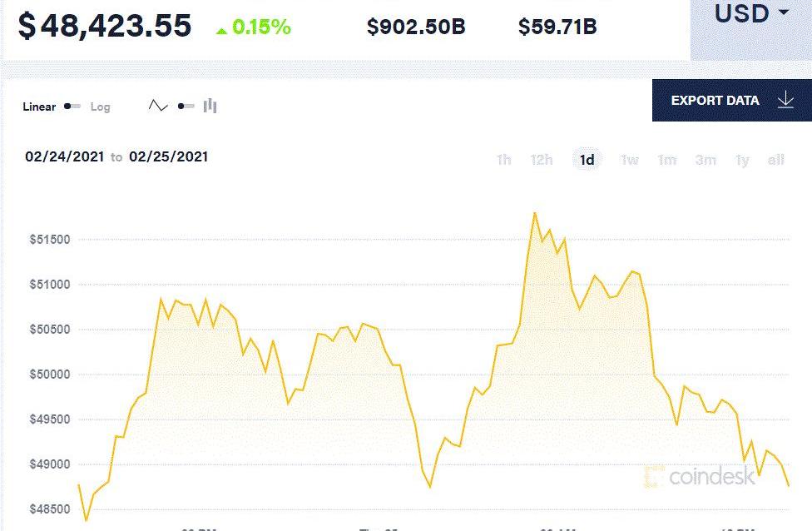The height and width of the screenshot is (531, 812).
Task: Click the 02/24/2021 start date
Action: click(x=65, y=156)
